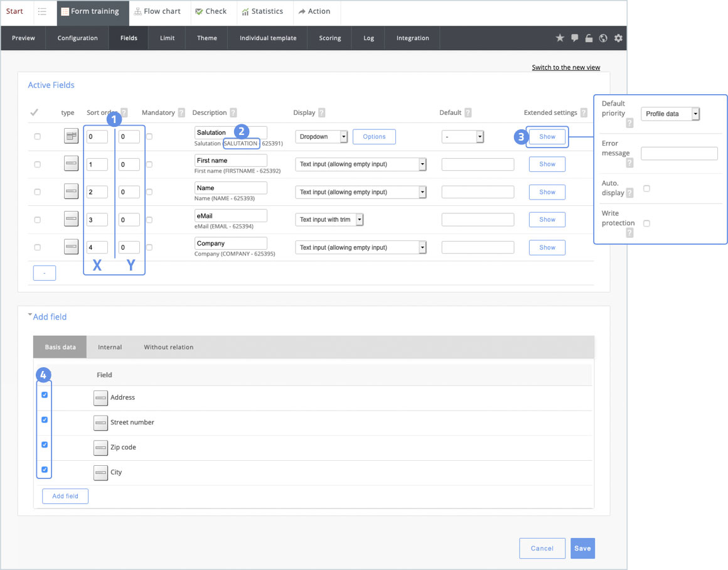The image size is (728, 570).
Task: Uncheck the Address field checkbox
Action: [45, 395]
